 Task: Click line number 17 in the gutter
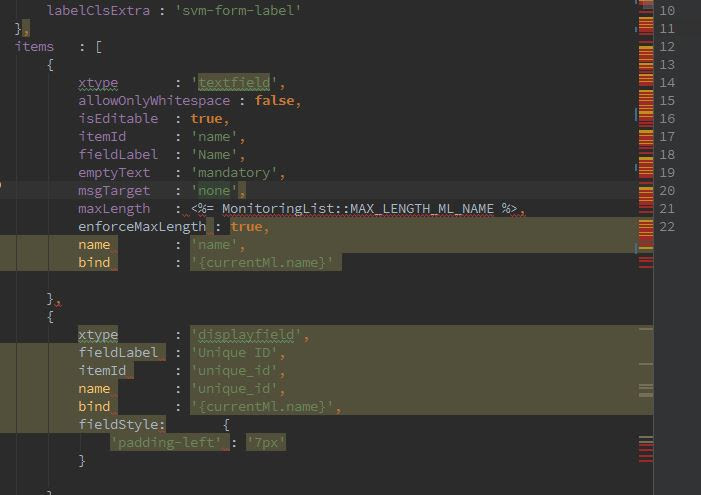[667, 136]
